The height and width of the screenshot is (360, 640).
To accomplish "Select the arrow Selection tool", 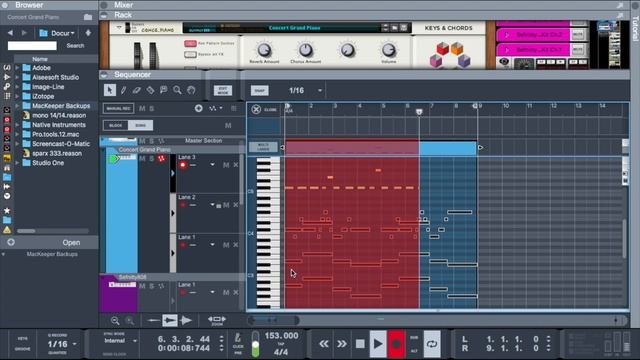I will coord(109,90).
